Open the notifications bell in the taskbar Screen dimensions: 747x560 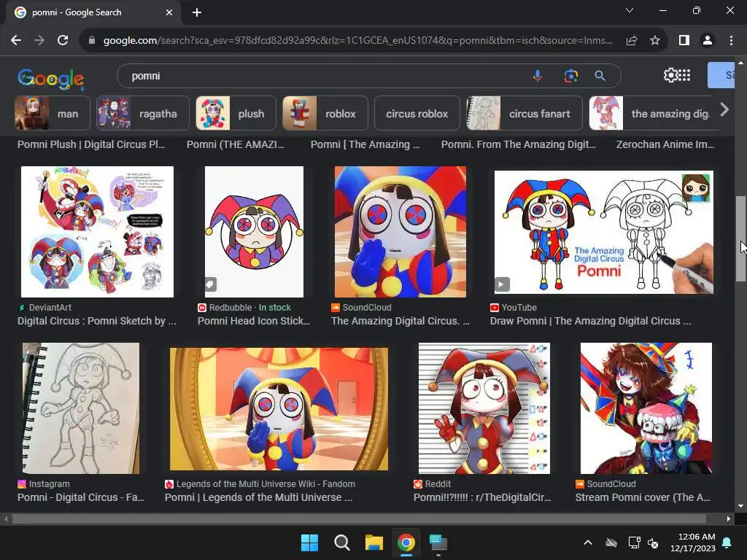tap(727, 542)
